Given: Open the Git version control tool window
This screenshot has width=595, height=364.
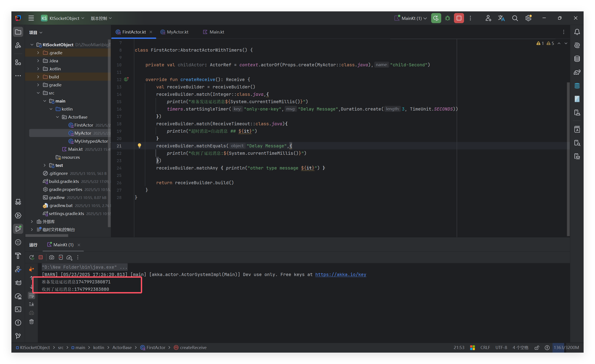Looking at the screenshot, I should click(x=18, y=336).
